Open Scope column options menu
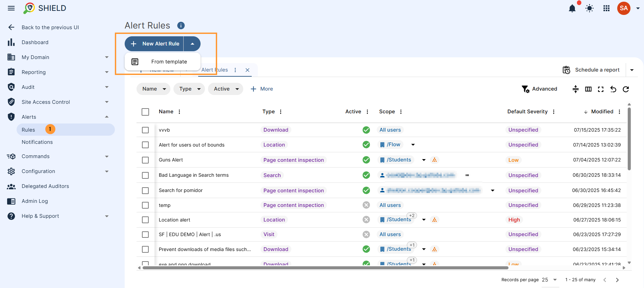 401,112
